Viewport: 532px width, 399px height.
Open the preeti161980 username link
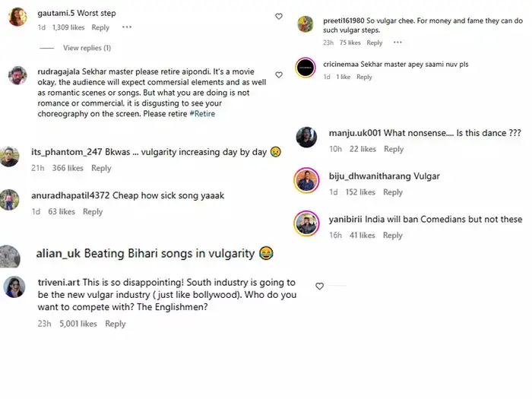pos(344,21)
